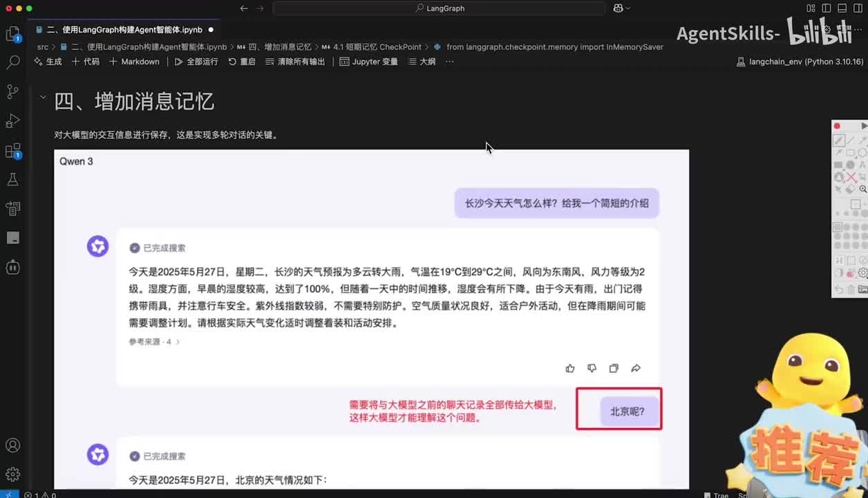
Task: Click breadcrumb src
Action: click(x=43, y=47)
